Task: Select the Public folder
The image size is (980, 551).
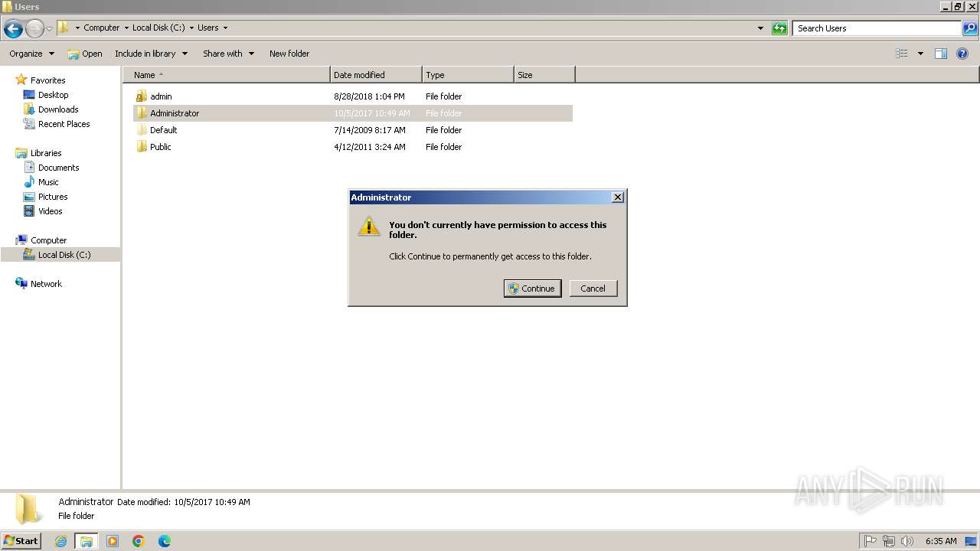Action: [x=160, y=147]
